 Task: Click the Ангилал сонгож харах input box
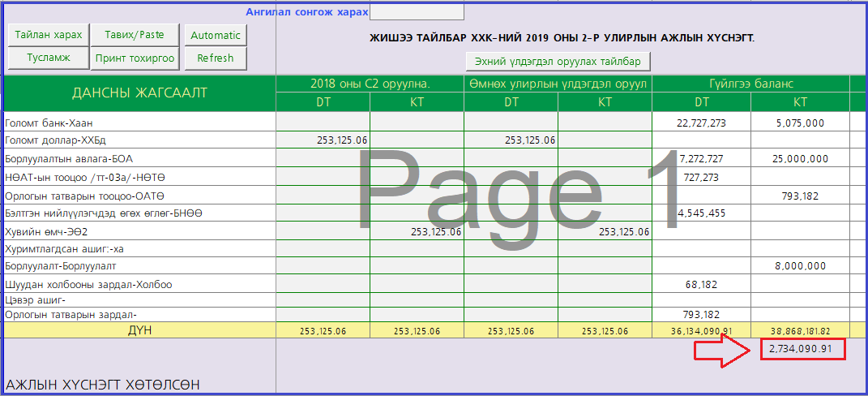click(x=417, y=12)
